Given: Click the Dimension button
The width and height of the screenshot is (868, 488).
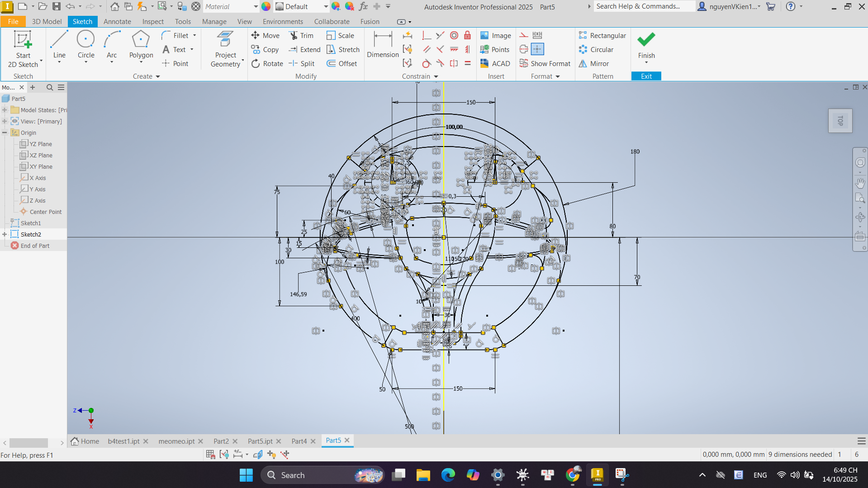Looking at the screenshot, I should [383, 45].
